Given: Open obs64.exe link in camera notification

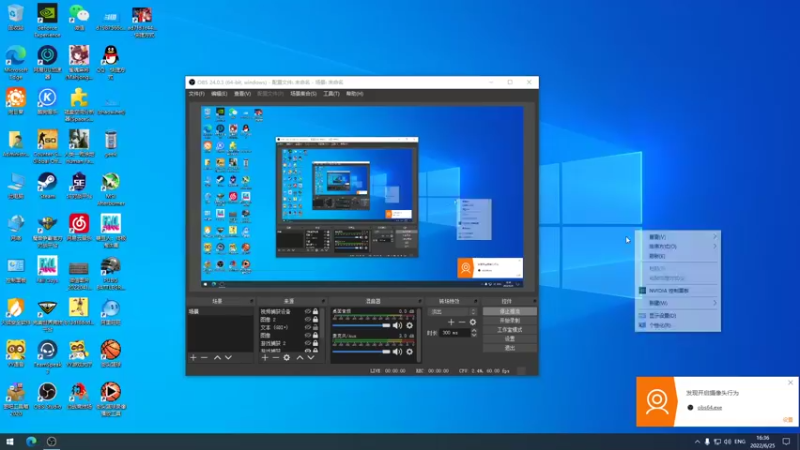Looking at the screenshot, I should coord(710,408).
